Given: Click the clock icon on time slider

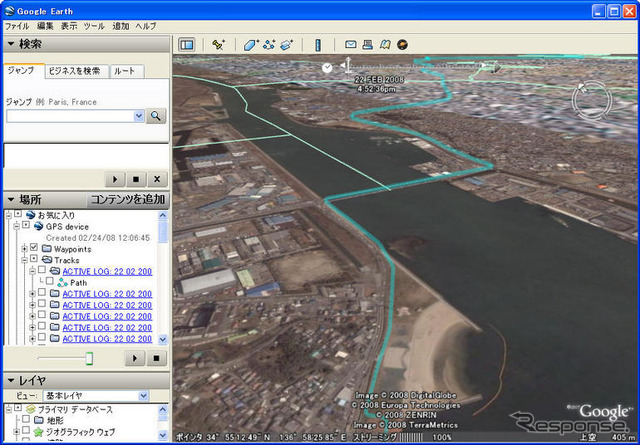Looking at the screenshot, I should coord(327,68).
